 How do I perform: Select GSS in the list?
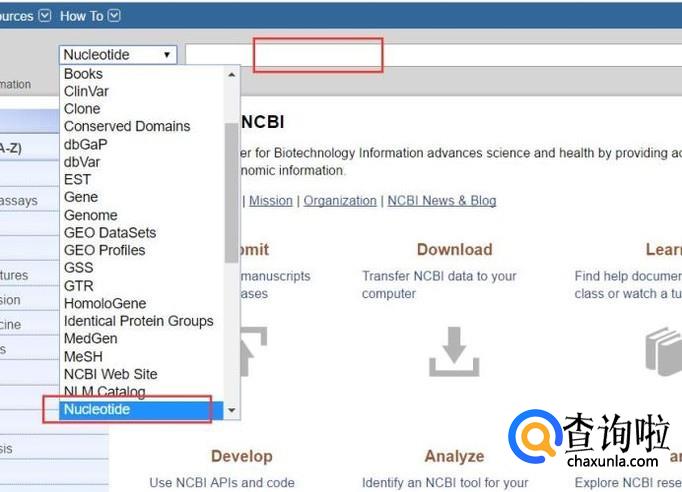[x=141, y=268]
